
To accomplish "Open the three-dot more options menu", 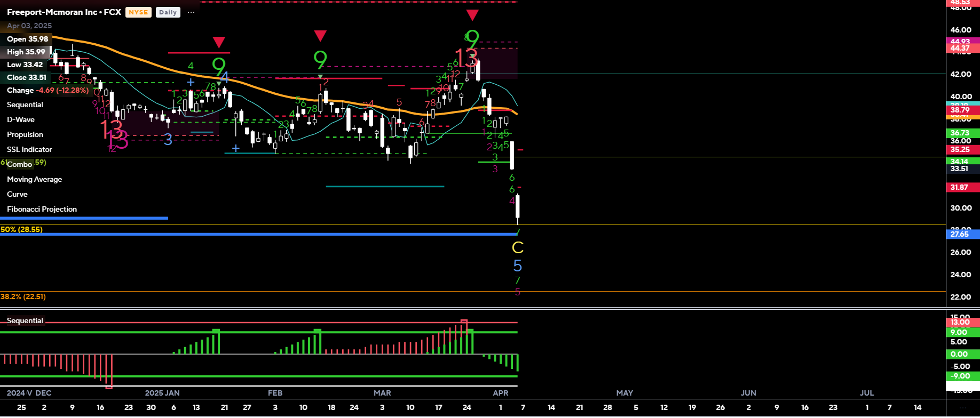I will pos(191,12).
